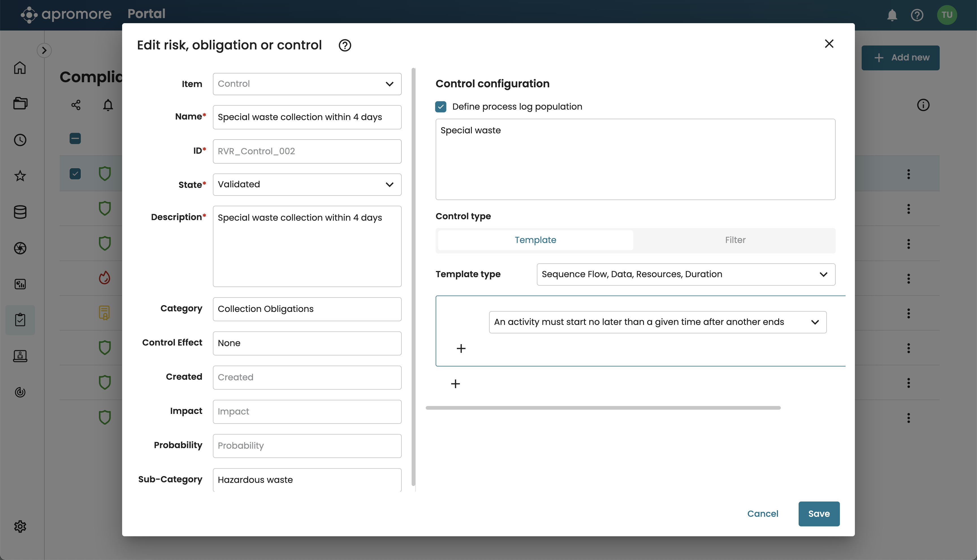Viewport: 977px width, 560px height.
Task: Open the laptop user icon in sidebar
Action: pos(20,356)
